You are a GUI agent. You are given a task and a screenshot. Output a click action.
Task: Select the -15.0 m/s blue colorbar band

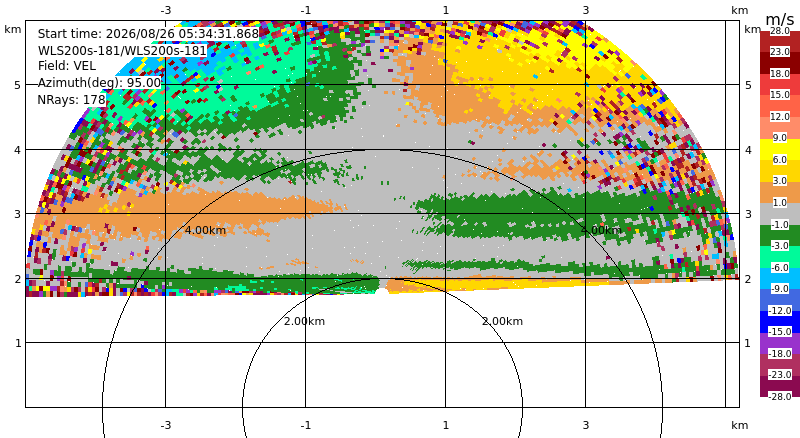coord(780,322)
